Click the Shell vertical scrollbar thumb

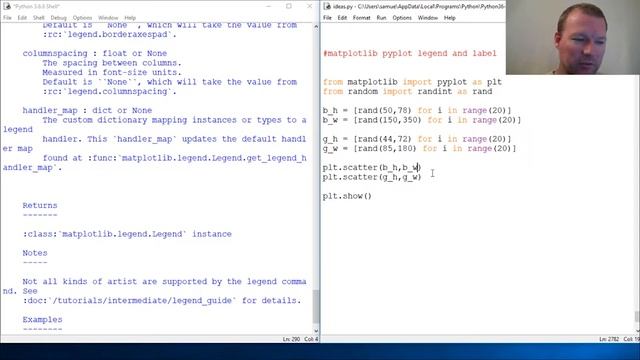(316, 306)
